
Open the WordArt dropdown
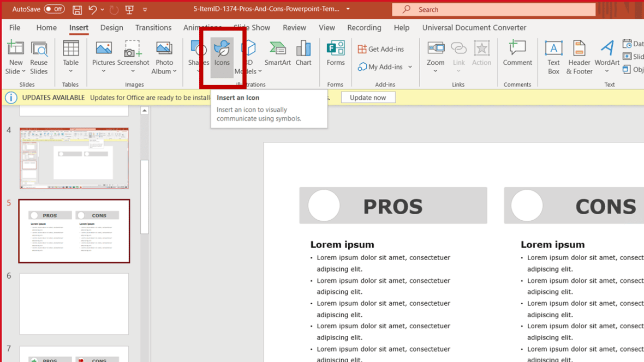click(607, 70)
